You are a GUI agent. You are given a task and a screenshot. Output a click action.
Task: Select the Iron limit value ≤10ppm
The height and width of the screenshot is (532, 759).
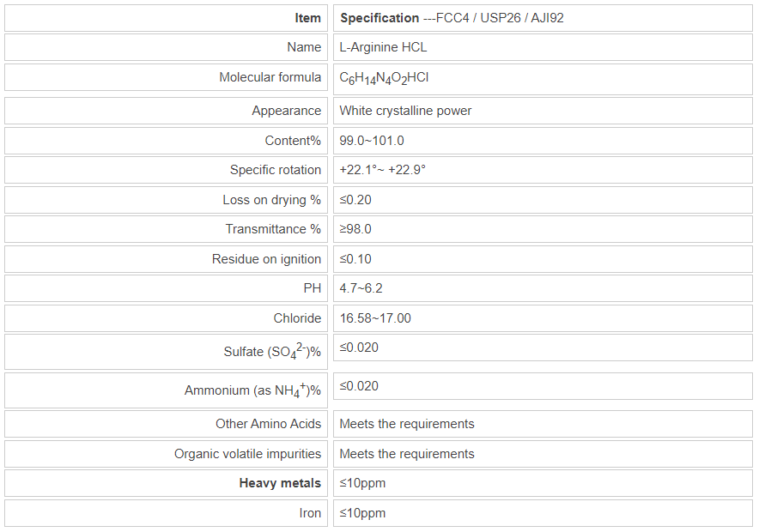362,513
